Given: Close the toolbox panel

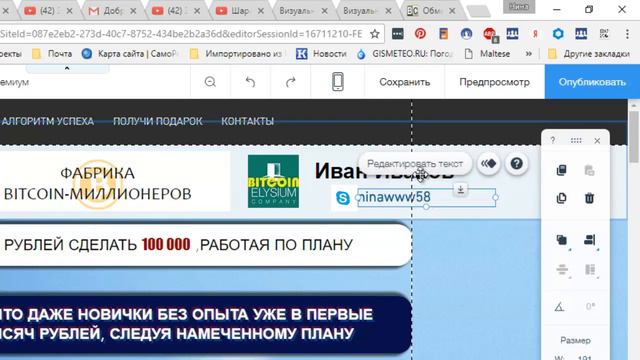Looking at the screenshot, I should [597, 141].
